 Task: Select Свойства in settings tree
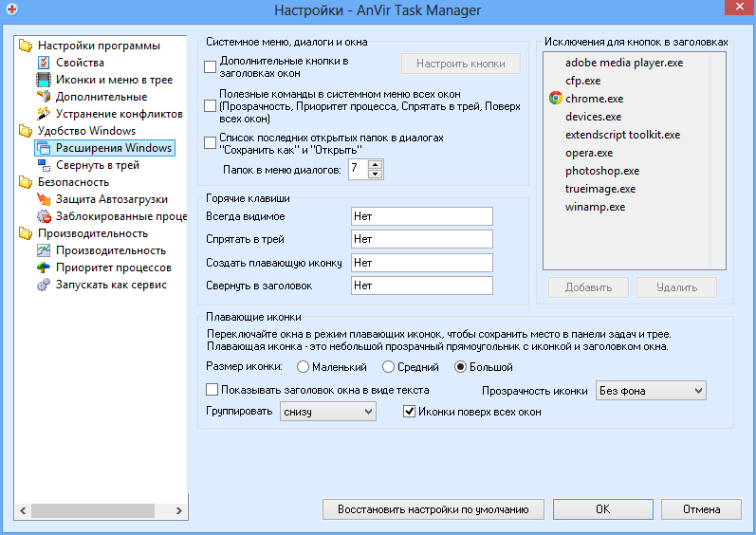click(x=80, y=63)
